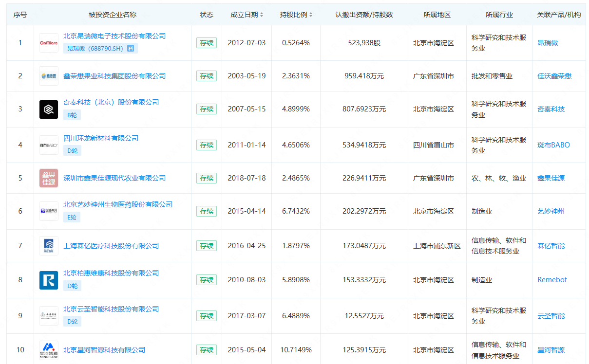The width and height of the screenshot is (589, 364).
Task: Open related product link 鑫果佳源
Action: [x=551, y=178]
